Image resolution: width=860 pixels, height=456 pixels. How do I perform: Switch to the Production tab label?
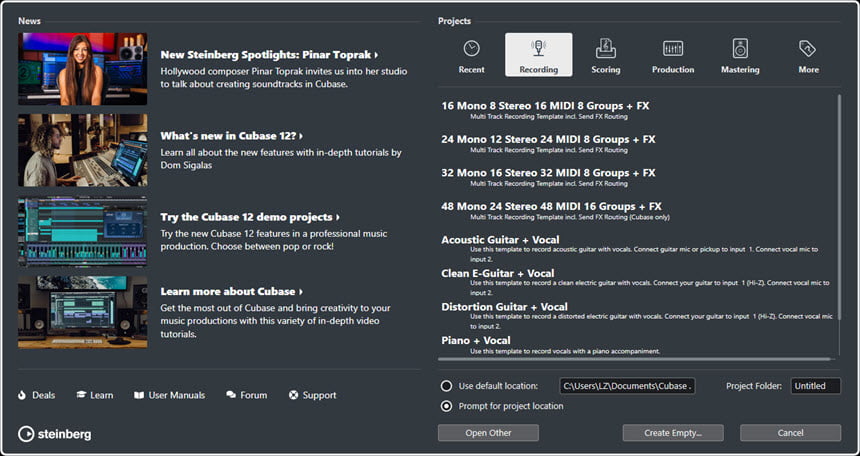672,70
